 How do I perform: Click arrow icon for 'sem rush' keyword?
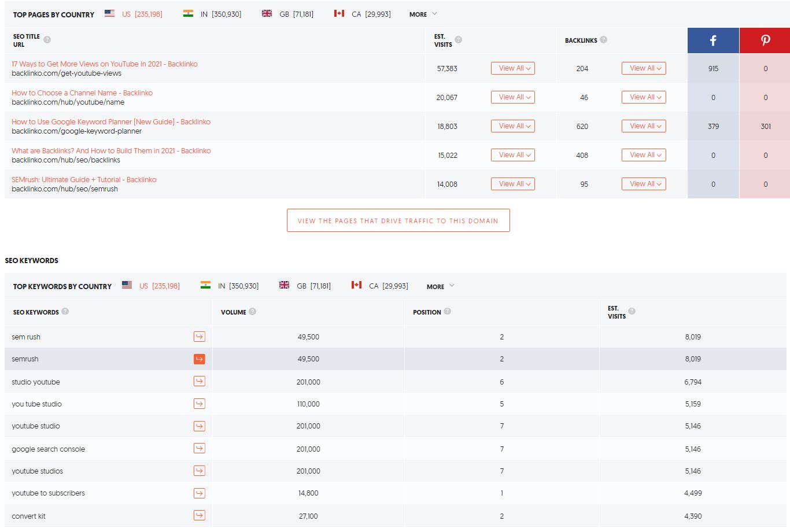(x=200, y=337)
